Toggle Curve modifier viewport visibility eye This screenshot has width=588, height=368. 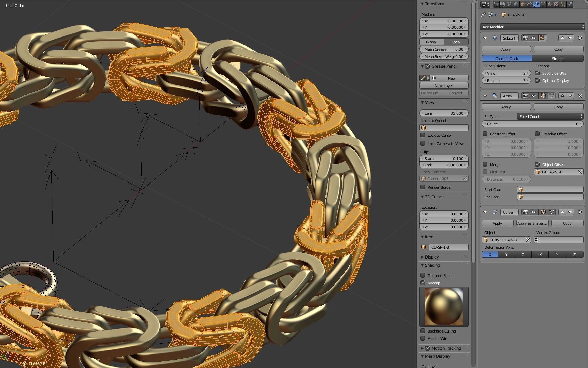point(534,212)
